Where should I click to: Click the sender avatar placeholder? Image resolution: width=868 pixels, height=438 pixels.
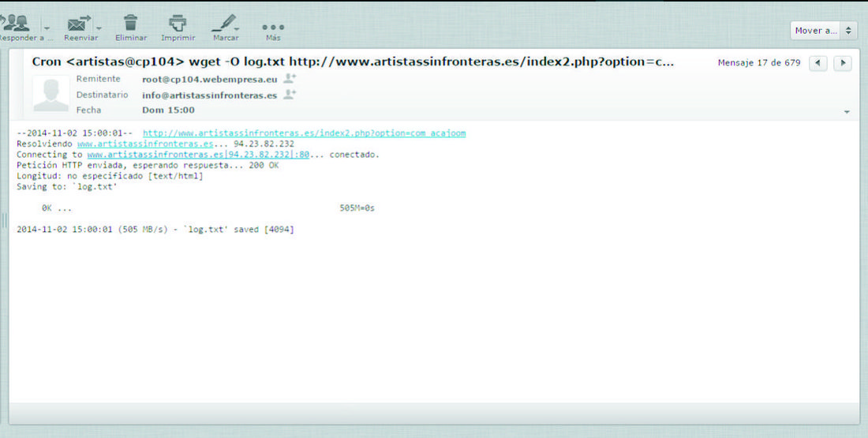51,94
